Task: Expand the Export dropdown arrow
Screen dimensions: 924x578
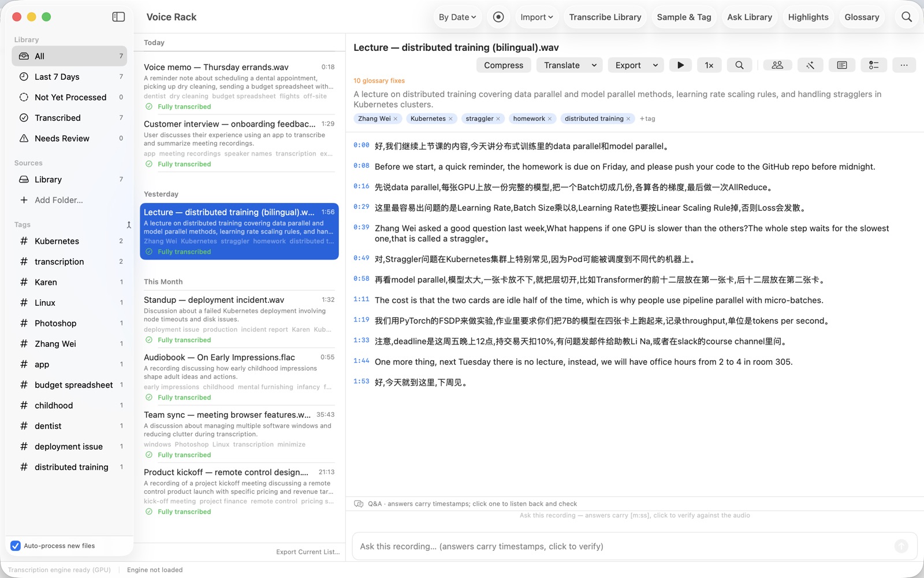Action: (x=655, y=65)
